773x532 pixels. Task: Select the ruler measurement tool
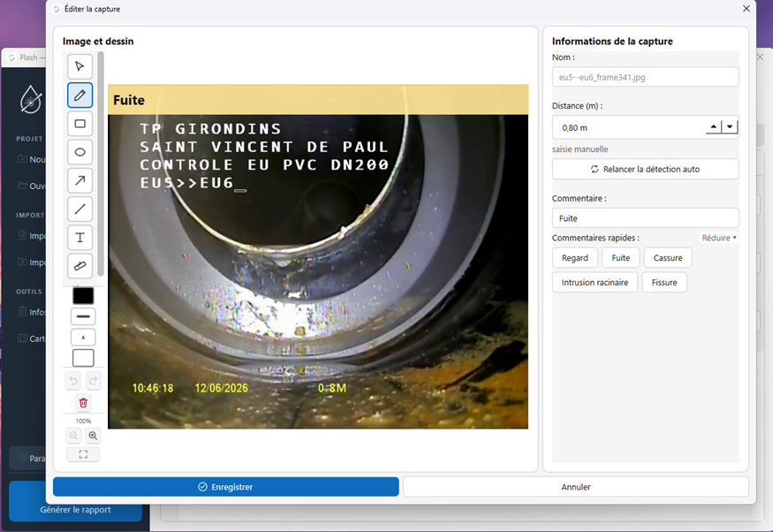pos(80,266)
